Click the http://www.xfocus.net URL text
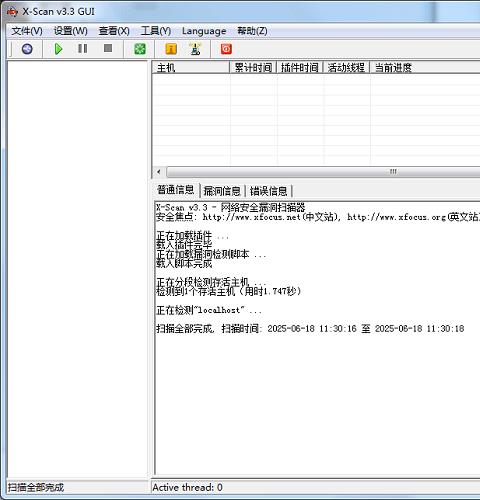Image resolution: width=480 pixels, height=500 pixels. [x=252, y=217]
